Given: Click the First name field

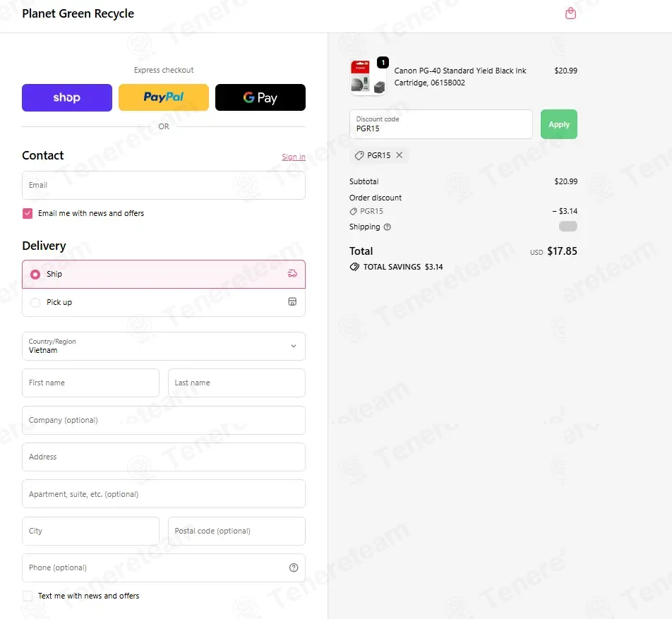Looking at the screenshot, I should tap(90, 383).
